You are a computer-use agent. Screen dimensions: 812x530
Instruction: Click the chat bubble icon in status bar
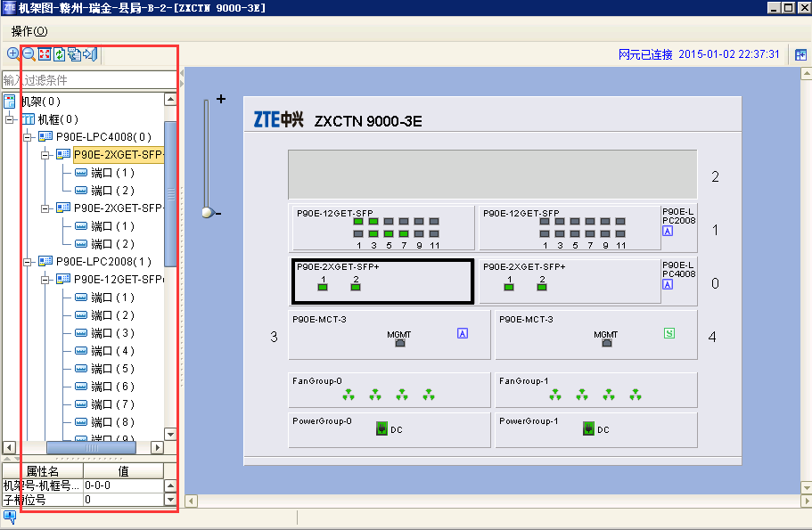9,517
